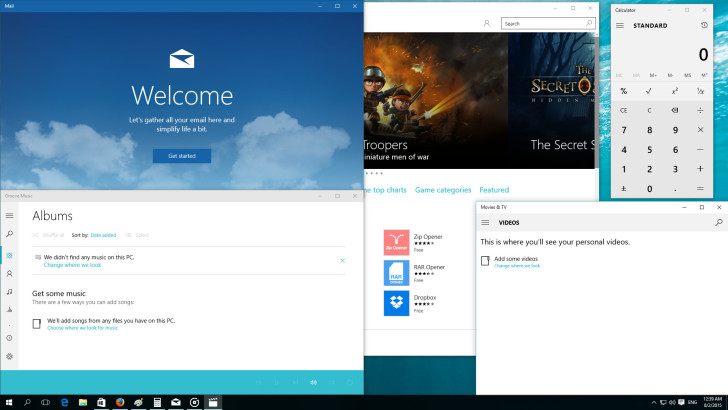Image resolution: width=728 pixels, height=410 pixels.
Task: Select Albums icon in Groove Music sidebar
Action: coord(9,255)
